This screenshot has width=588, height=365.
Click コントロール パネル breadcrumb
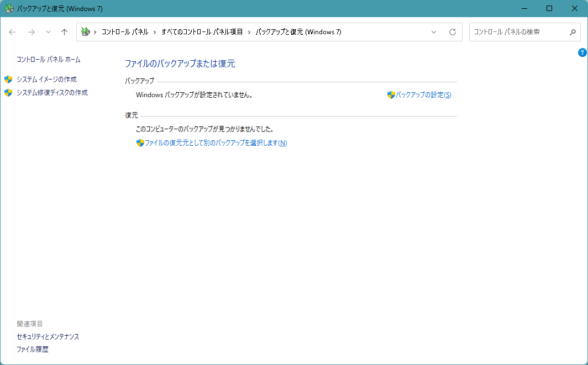(x=125, y=32)
